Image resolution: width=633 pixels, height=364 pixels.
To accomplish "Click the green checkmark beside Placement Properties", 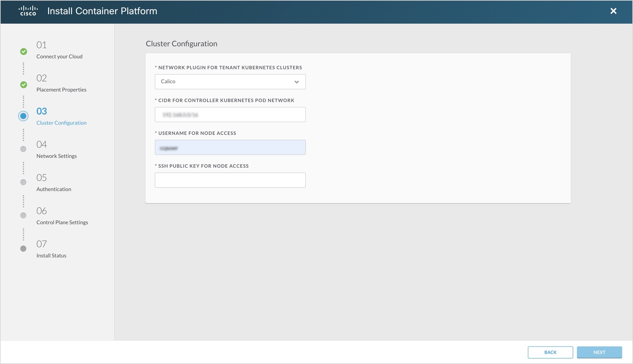I will pos(23,84).
